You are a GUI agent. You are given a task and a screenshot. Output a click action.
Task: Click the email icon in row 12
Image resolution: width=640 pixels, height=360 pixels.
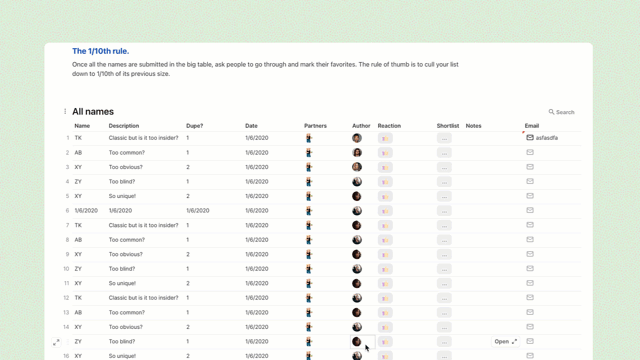pyautogui.click(x=530, y=298)
